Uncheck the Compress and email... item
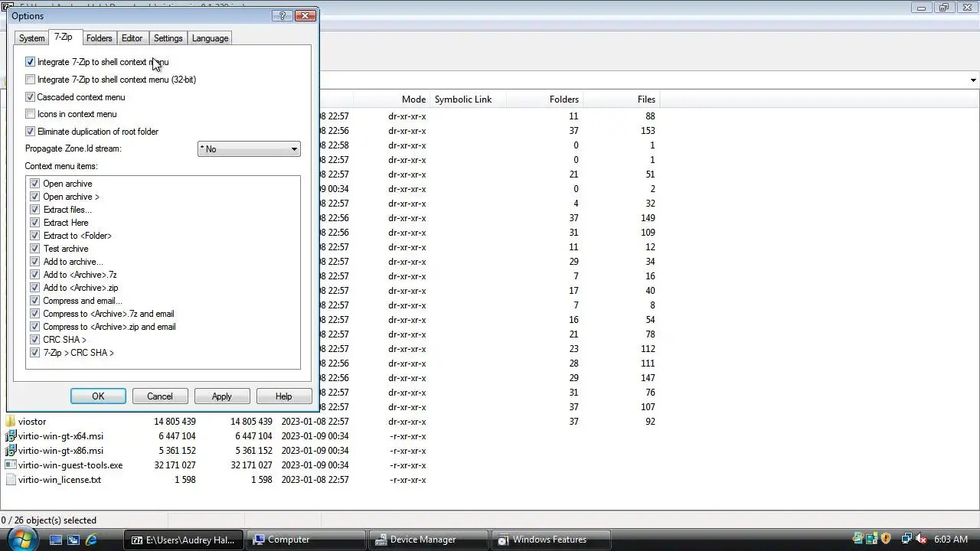 (x=34, y=301)
